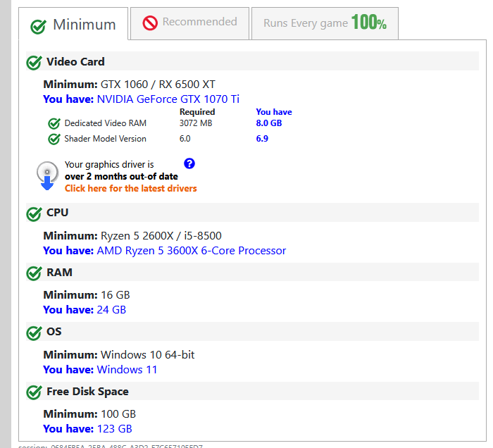Viewport: 493px width, 448px height.
Task: Click here for the latest drivers link
Action: click(x=131, y=188)
